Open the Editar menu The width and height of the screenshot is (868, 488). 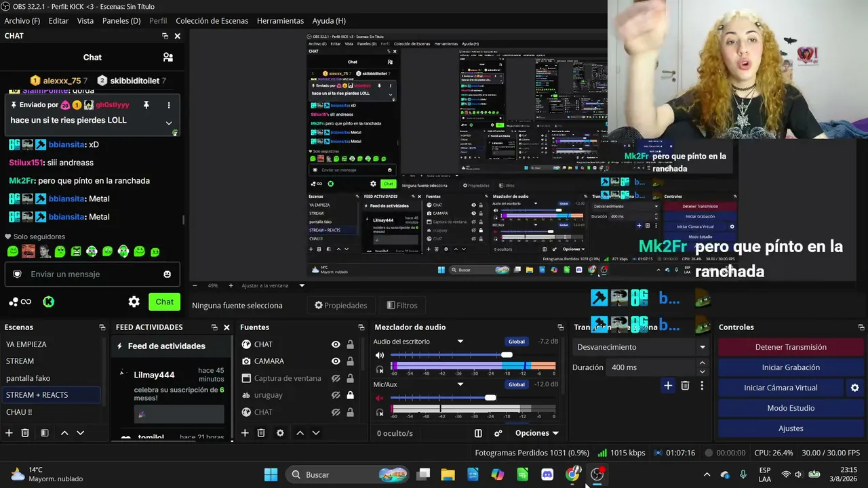click(58, 21)
